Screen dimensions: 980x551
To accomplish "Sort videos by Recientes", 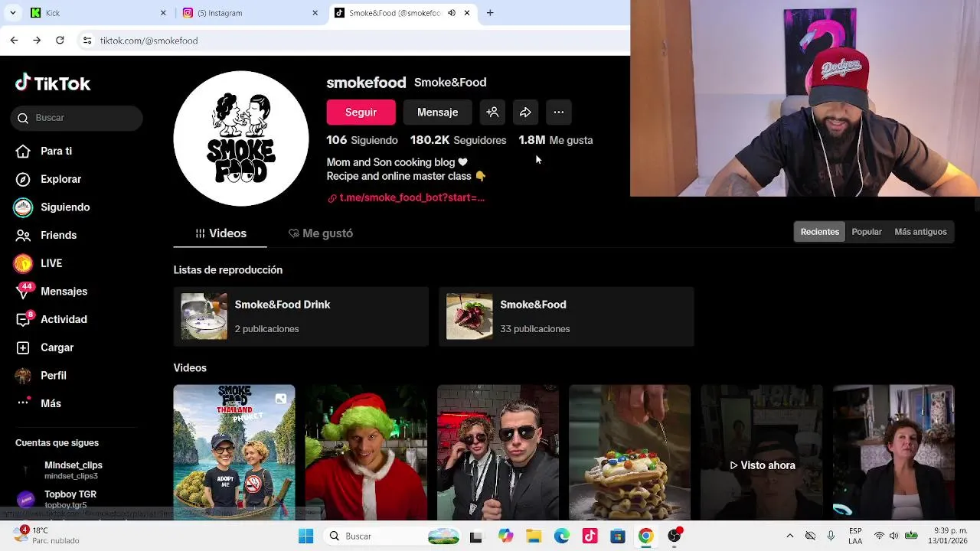I will [x=819, y=232].
